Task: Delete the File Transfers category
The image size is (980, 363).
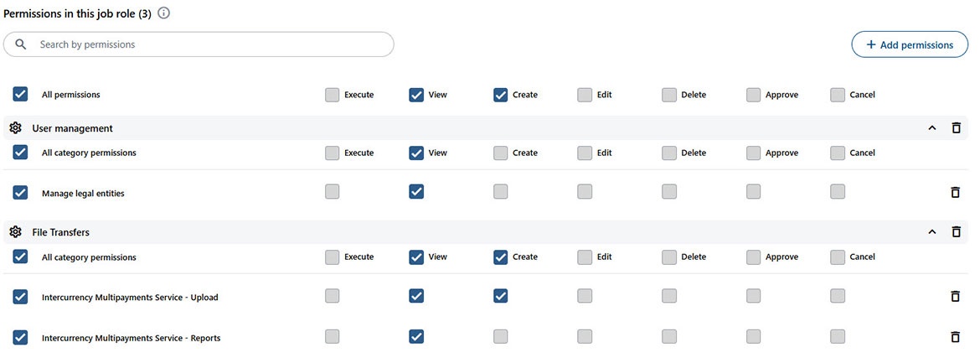Action: (x=956, y=232)
